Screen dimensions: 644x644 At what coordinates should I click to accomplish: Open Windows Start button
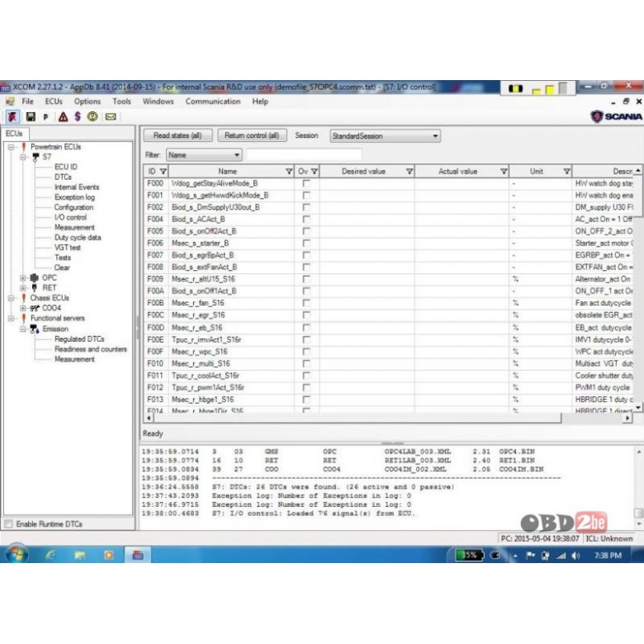[17, 555]
